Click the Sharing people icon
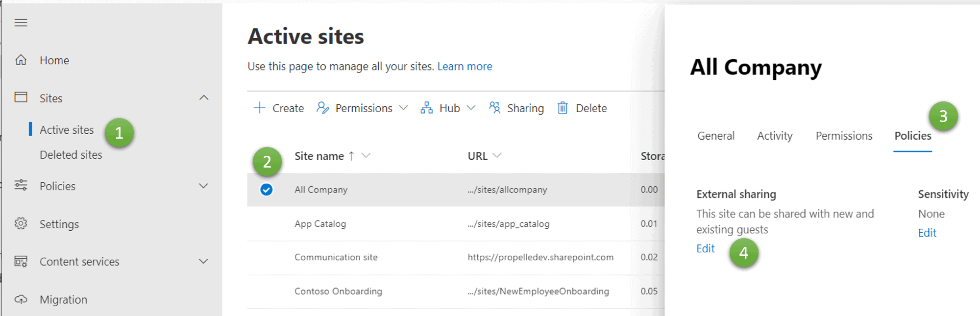 (494, 108)
